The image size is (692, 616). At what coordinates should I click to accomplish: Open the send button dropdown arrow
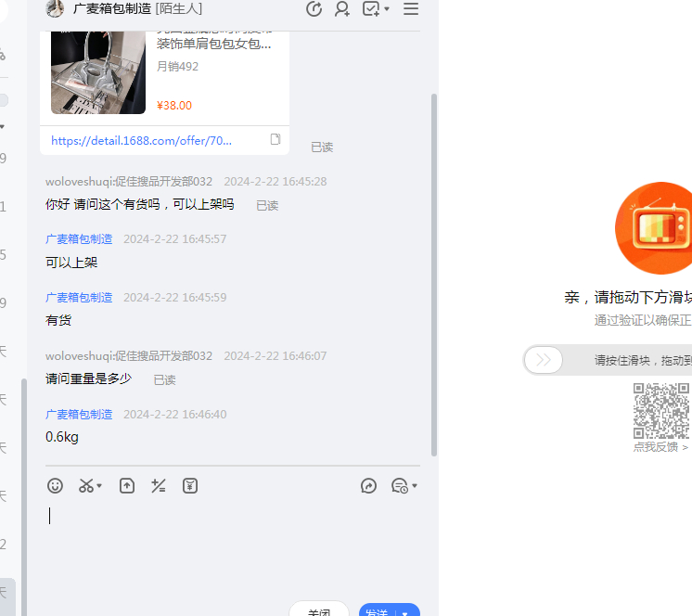click(x=406, y=612)
